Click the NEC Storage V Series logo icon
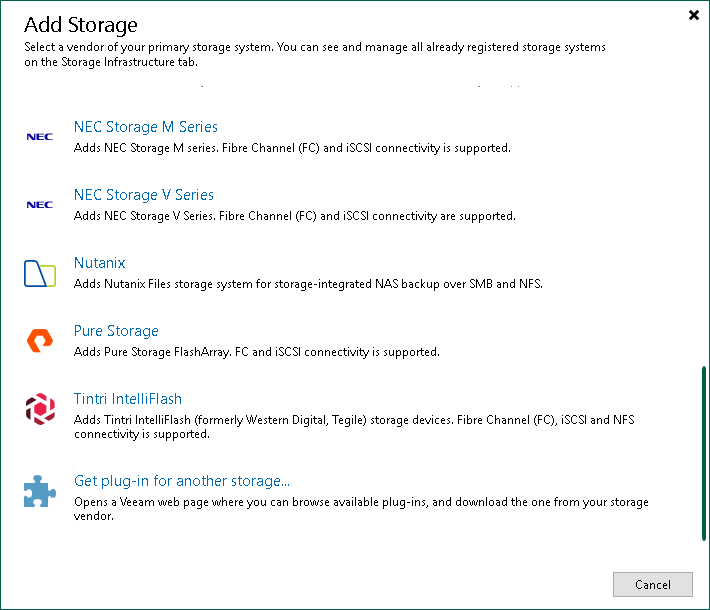The image size is (710, 610). click(40, 205)
